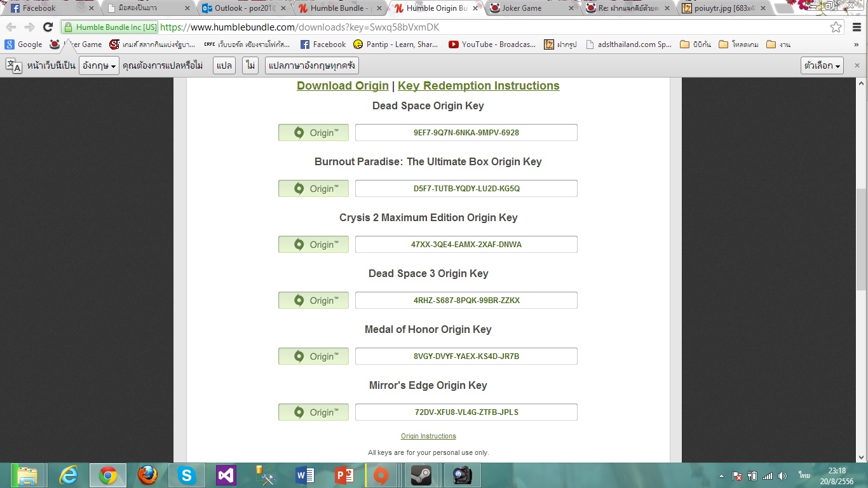Image resolution: width=868 pixels, height=488 pixels.
Task: Click the address bar URL
Action: 299,27
